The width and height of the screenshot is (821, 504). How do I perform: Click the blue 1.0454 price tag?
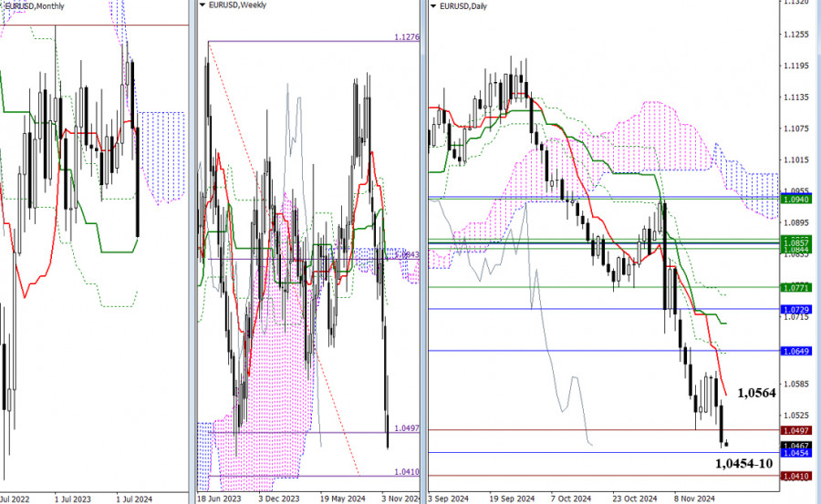795,453
